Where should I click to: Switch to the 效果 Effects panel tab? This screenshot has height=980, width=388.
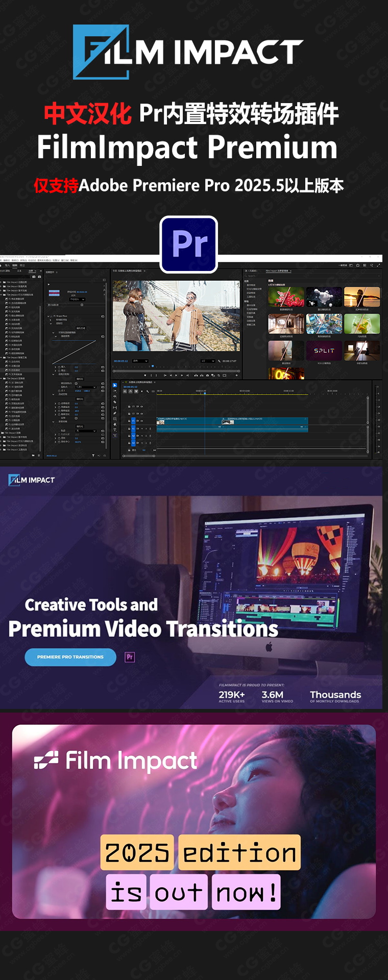(31, 271)
